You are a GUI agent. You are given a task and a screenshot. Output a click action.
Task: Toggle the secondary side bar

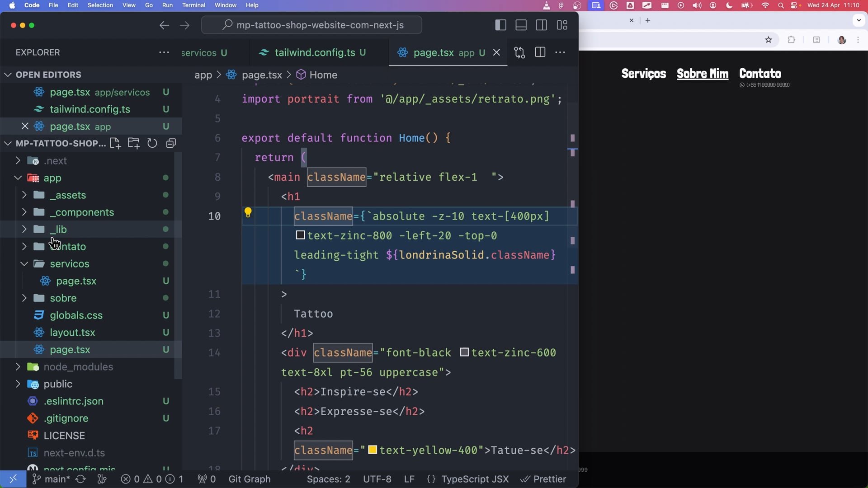(x=541, y=25)
